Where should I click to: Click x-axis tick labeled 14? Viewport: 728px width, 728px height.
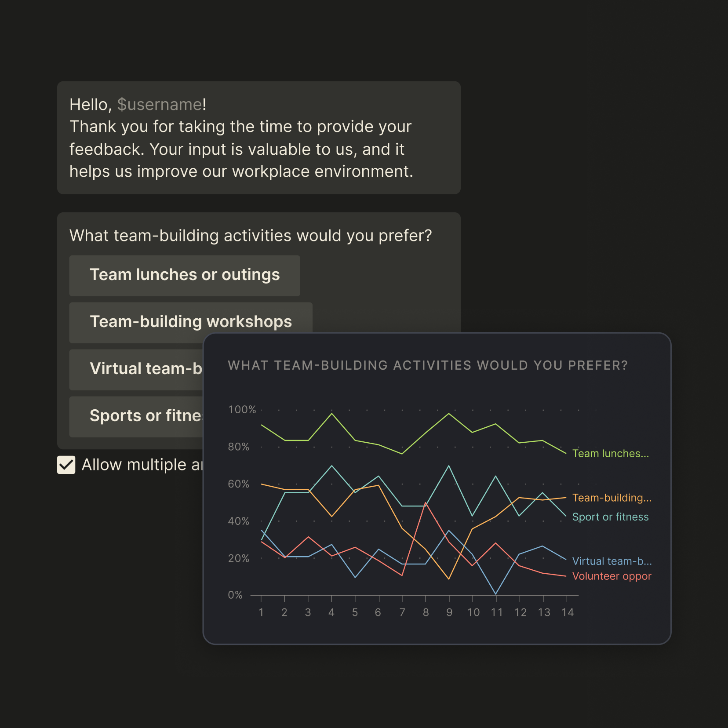pos(568,612)
